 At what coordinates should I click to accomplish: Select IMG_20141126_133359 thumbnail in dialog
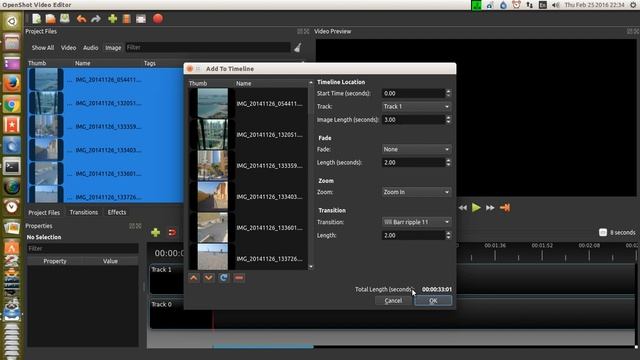tap(213, 166)
